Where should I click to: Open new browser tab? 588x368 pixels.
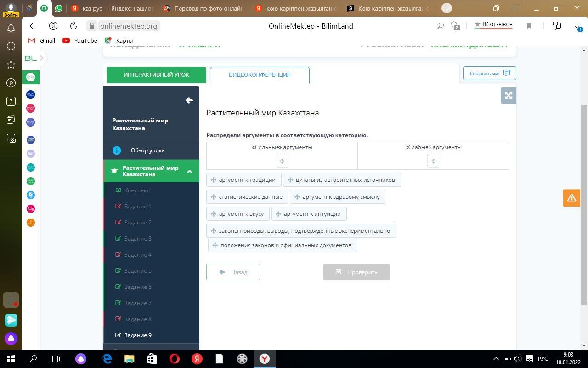(x=447, y=8)
